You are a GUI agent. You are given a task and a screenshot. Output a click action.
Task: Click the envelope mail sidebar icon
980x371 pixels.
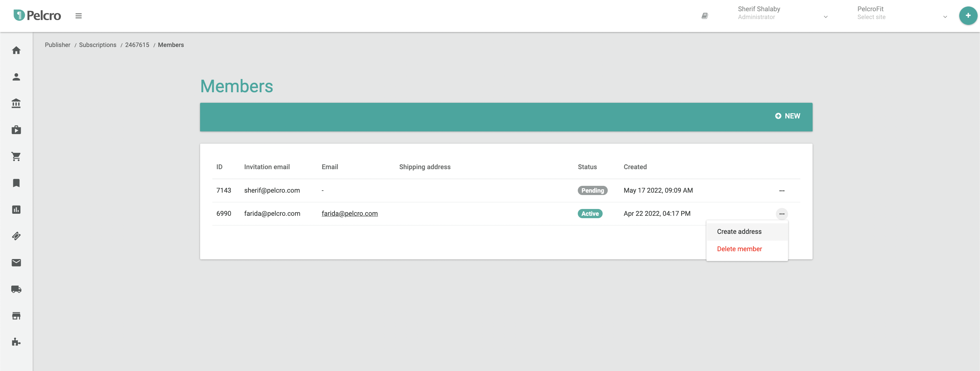(x=16, y=262)
